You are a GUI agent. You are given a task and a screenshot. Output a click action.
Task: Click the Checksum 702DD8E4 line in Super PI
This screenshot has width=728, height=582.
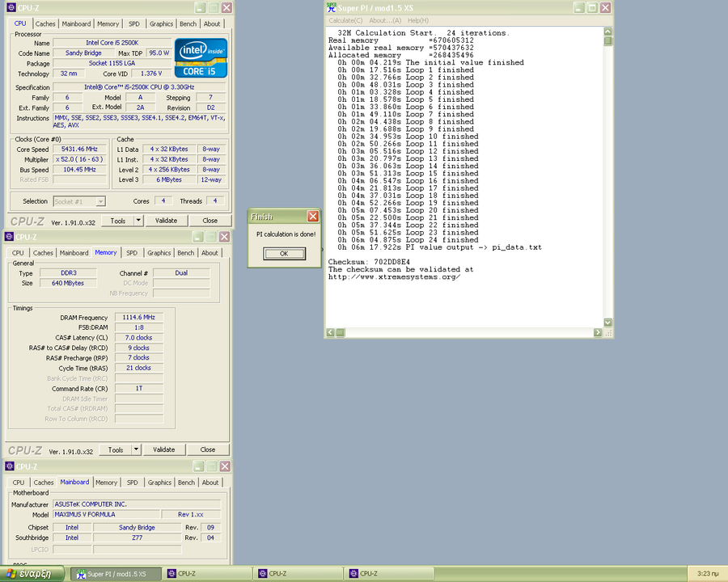pos(369,262)
